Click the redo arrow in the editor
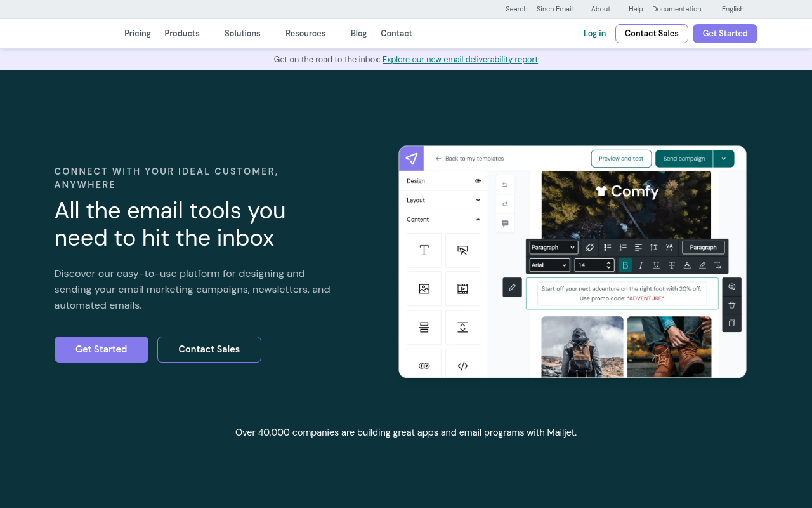Screen dimensions: 812x508 [x=505, y=204]
